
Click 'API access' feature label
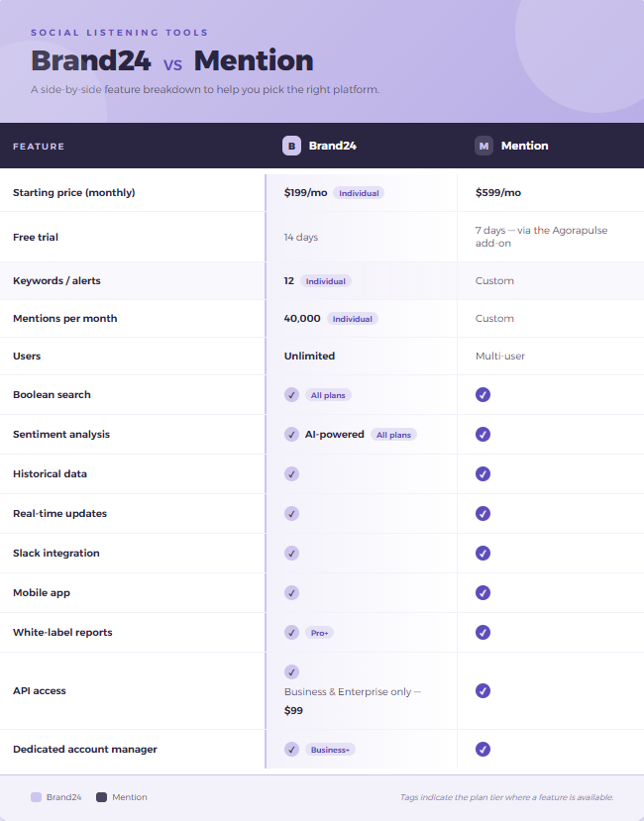click(40, 690)
